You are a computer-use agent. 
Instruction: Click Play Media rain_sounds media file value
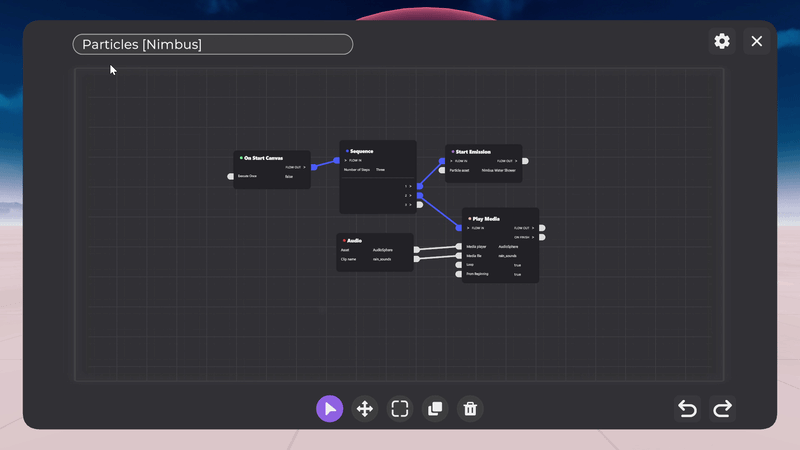[x=508, y=256]
